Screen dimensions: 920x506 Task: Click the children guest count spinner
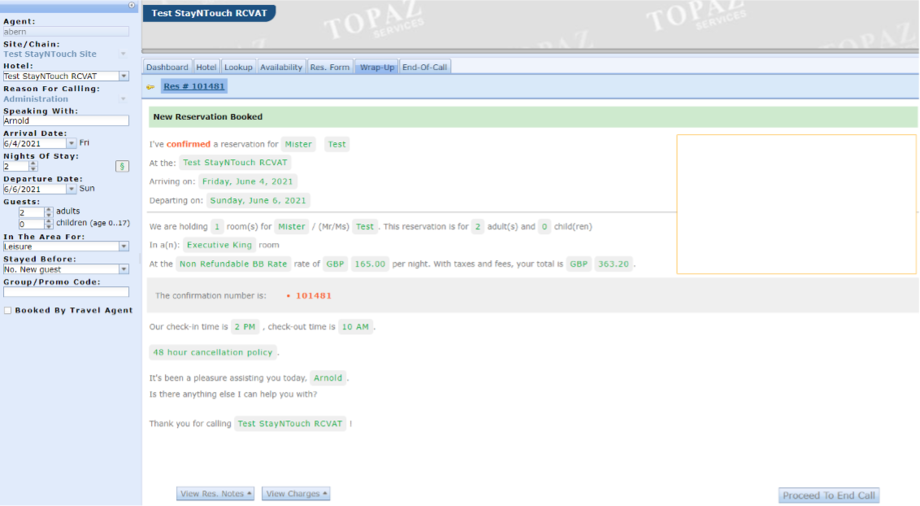point(49,224)
